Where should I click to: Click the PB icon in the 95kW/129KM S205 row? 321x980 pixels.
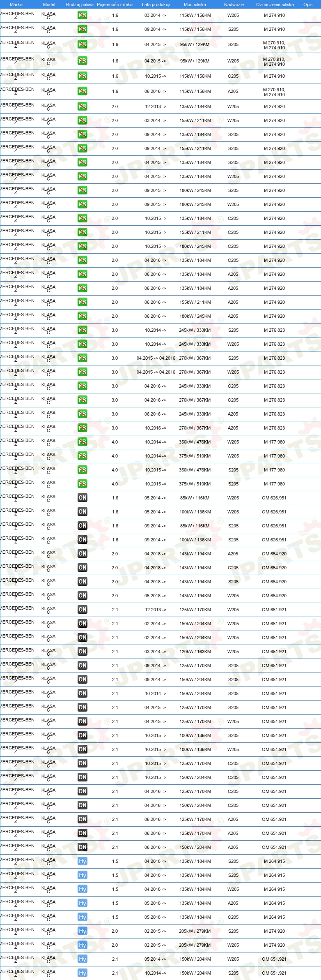click(83, 44)
